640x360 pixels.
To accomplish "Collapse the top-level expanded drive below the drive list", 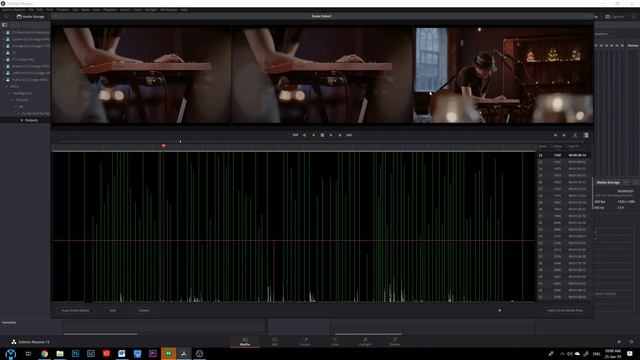I will click(x=7, y=87).
